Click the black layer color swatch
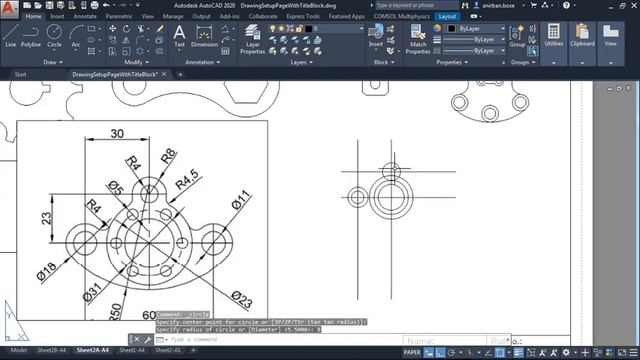640x360 pixels. click(309, 29)
